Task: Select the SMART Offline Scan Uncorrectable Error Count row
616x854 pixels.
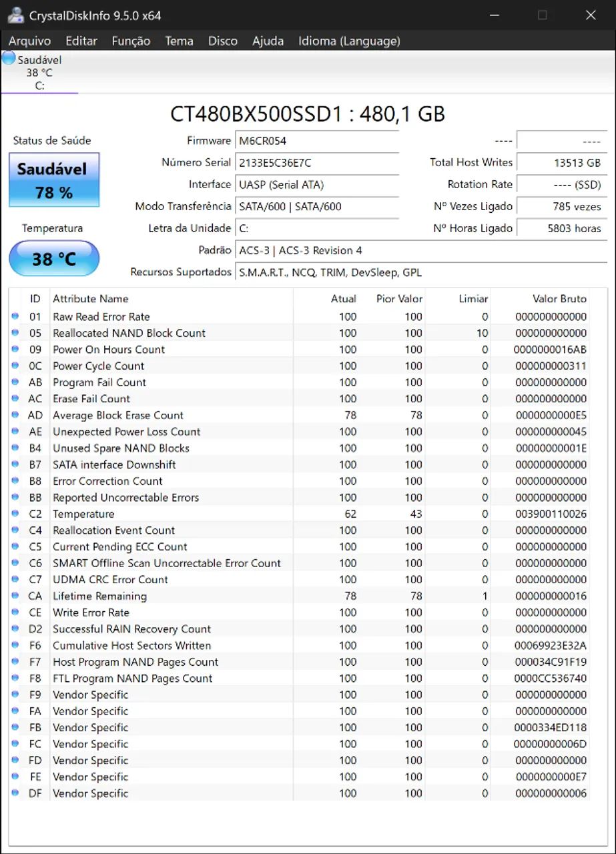Action: click(x=299, y=563)
